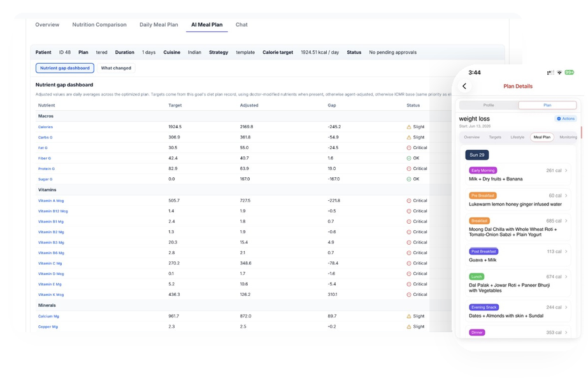Click the phone Wi-Fi status icon

coord(559,73)
